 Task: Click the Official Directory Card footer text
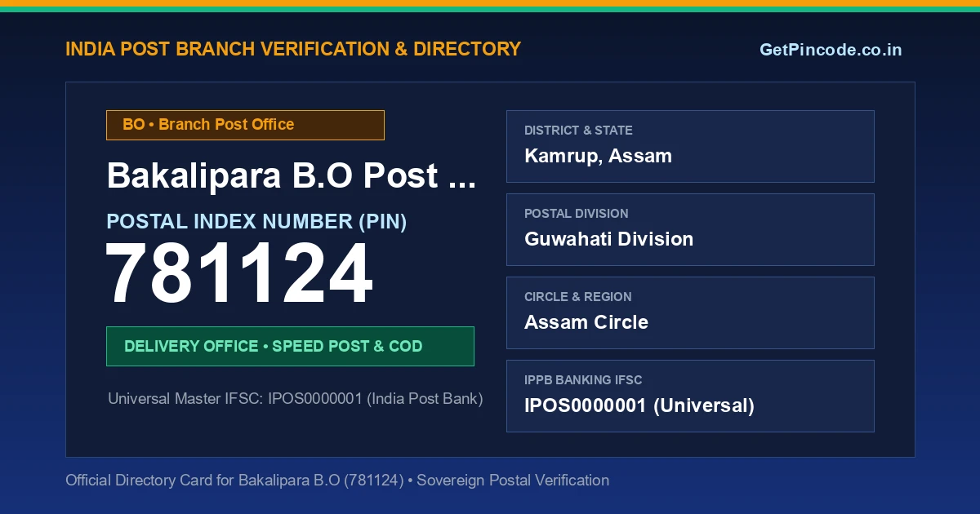(337, 481)
